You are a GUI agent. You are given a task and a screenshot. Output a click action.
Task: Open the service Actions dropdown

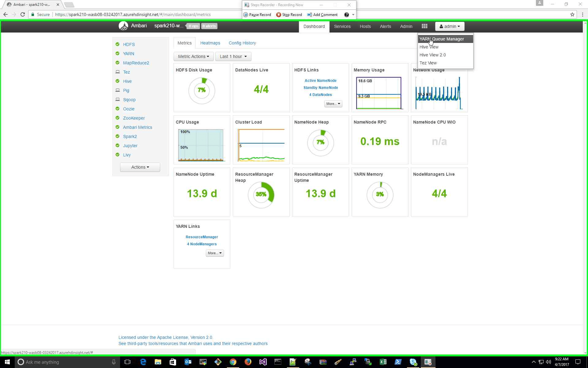click(x=140, y=167)
